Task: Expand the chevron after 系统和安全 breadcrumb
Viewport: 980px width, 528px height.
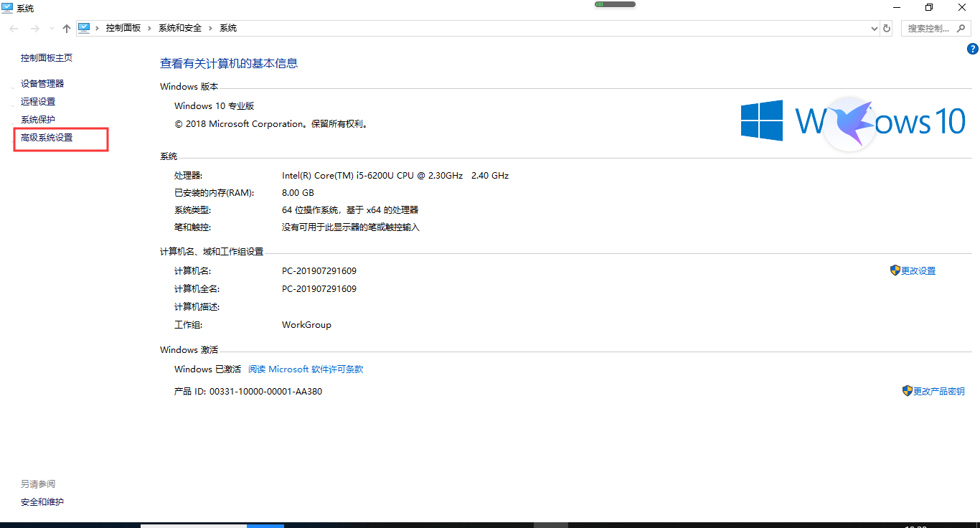Action: (x=211, y=28)
